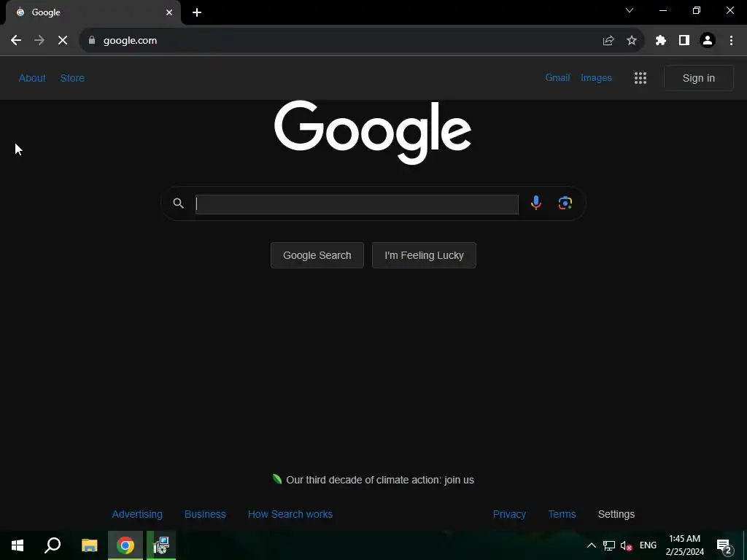
Task: Open the Settings footer menu
Action: pos(616,514)
